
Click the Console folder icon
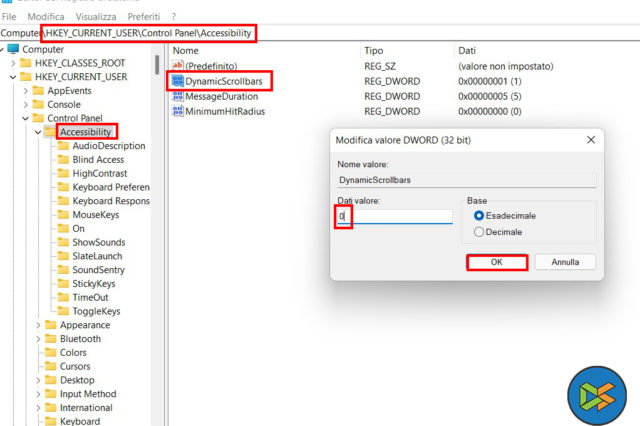click(38, 104)
